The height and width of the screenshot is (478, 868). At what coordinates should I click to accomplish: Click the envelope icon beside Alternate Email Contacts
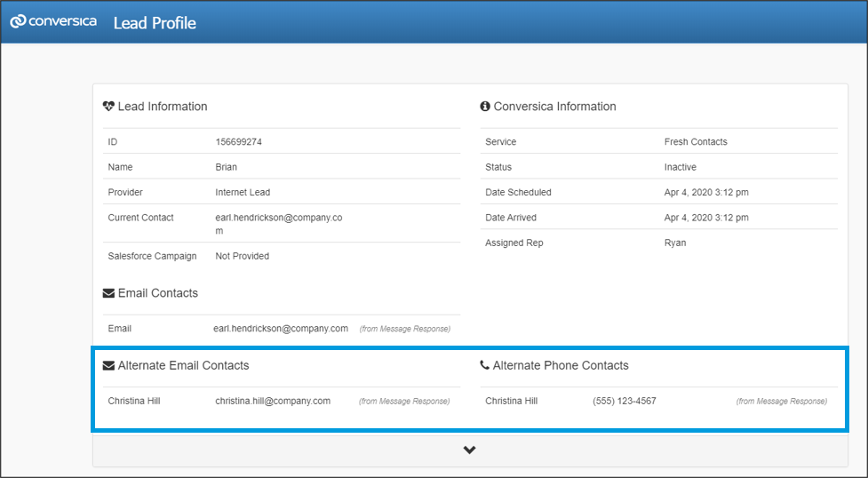pyautogui.click(x=108, y=365)
